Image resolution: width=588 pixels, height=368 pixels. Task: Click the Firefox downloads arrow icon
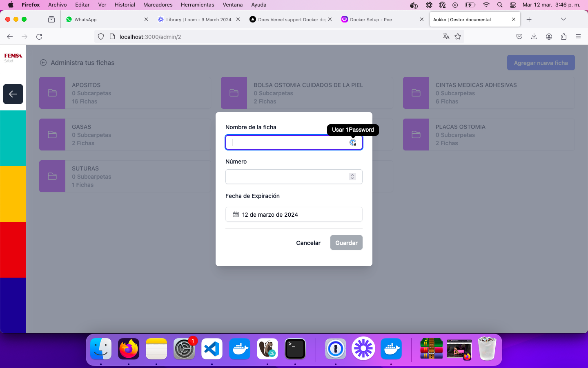534,37
